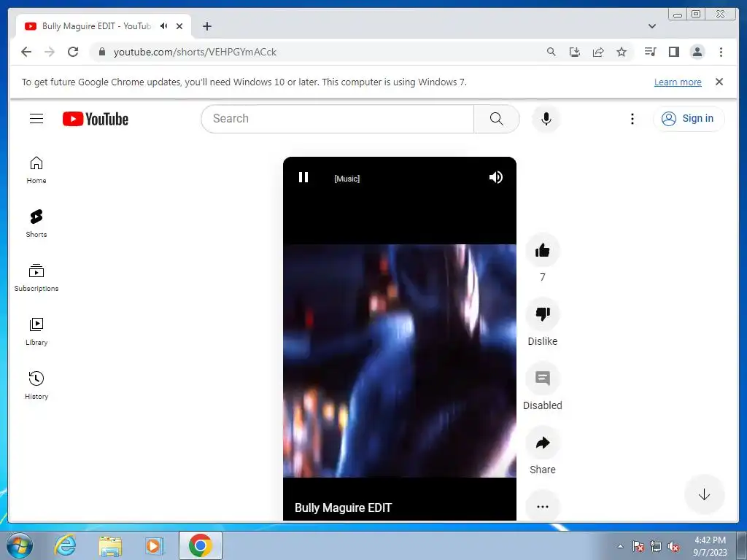Show hidden tray icons arrow
Screen dimensions: 747x560
(620, 546)
